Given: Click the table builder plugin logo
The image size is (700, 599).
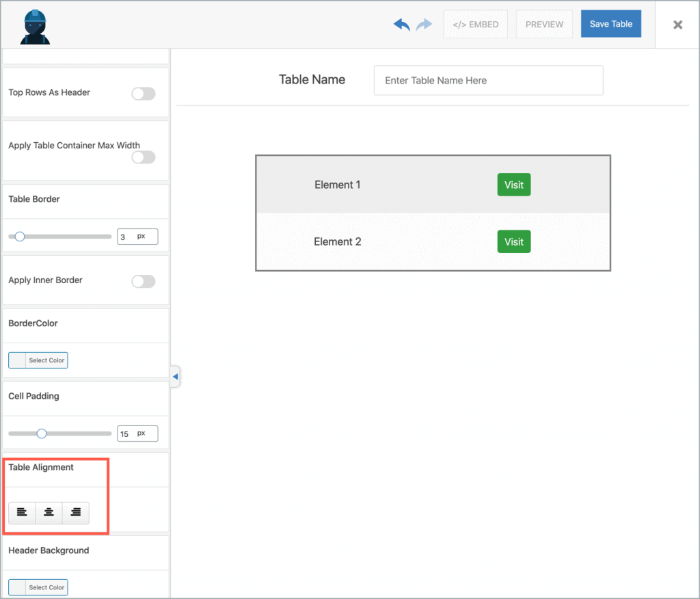Looking at the screenshot, I should [x=34, y=24].
